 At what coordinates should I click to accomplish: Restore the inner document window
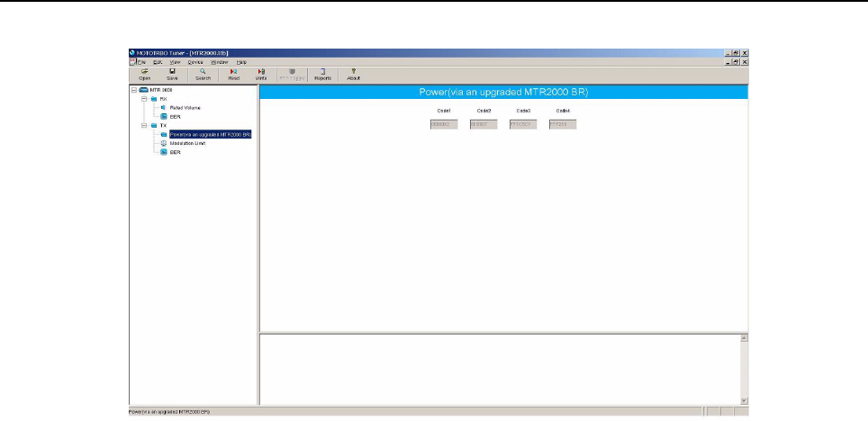point(736,62)
